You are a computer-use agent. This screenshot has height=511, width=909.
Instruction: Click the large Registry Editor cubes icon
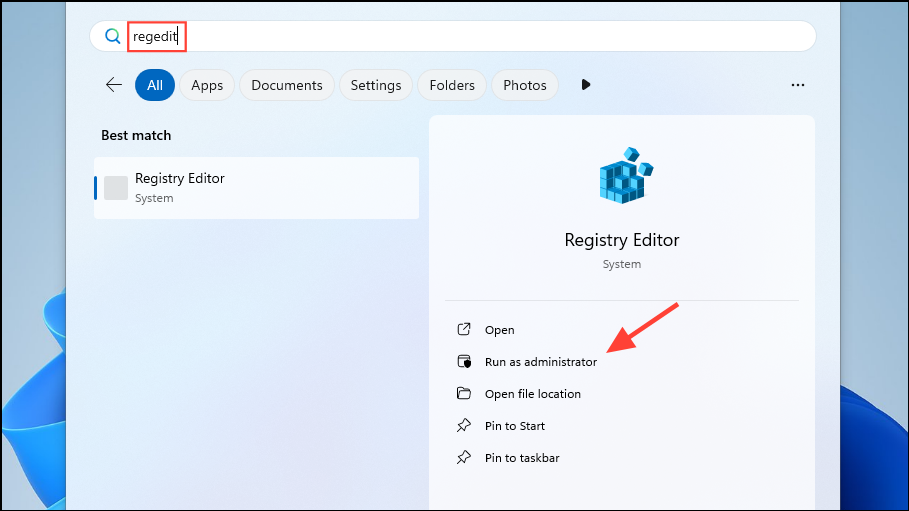click(x=626, y=176)
